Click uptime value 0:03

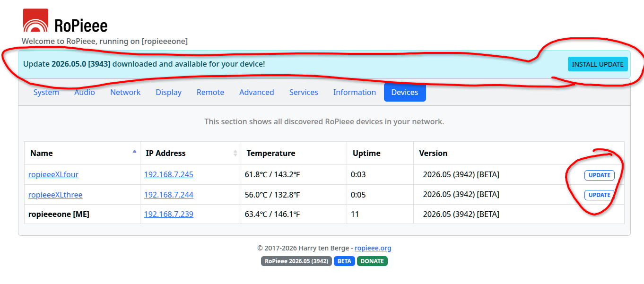click(358, 174)
